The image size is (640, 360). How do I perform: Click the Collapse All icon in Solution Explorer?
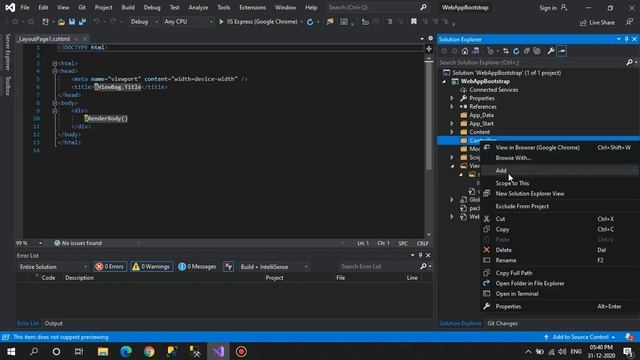[x=527, y=51]
